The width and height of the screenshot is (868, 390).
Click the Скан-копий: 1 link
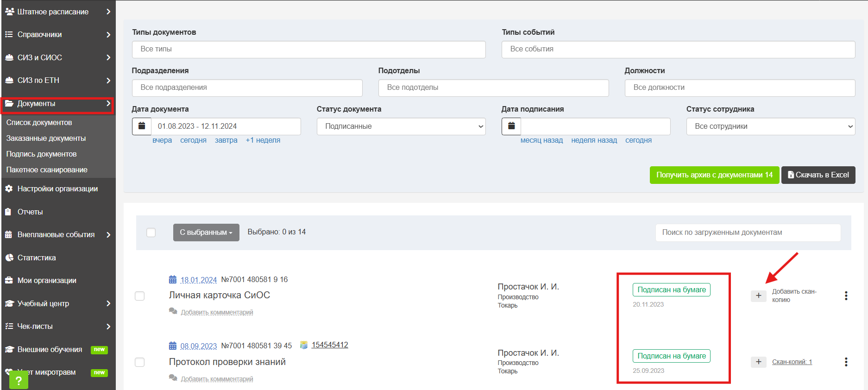pyautogui.click(x=792, y=362)
